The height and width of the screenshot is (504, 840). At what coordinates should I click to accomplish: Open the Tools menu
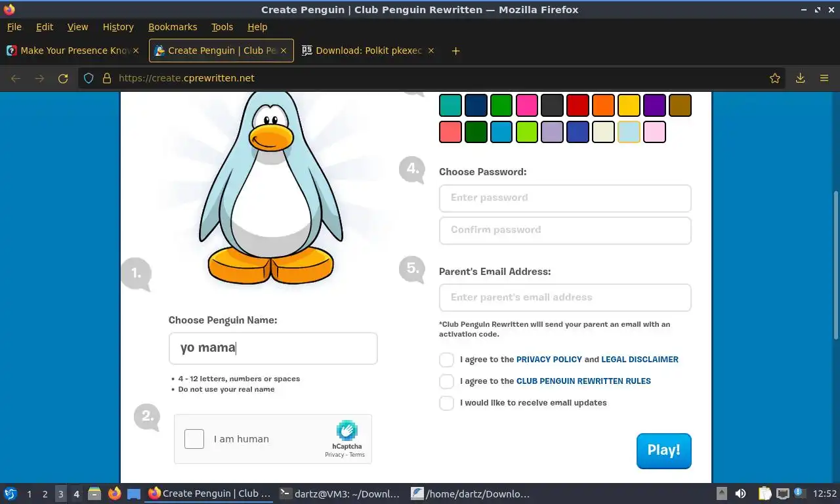222,27
